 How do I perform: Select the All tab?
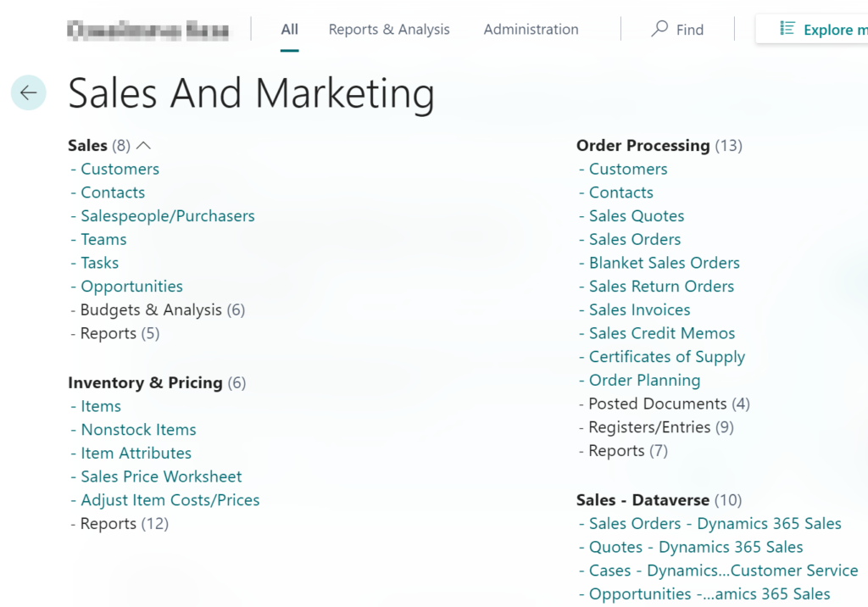(x=289, y=29)
